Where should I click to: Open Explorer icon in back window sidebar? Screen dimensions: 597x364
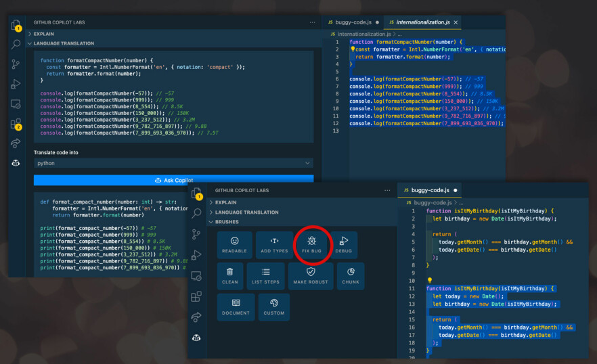[x=16, y=25]
